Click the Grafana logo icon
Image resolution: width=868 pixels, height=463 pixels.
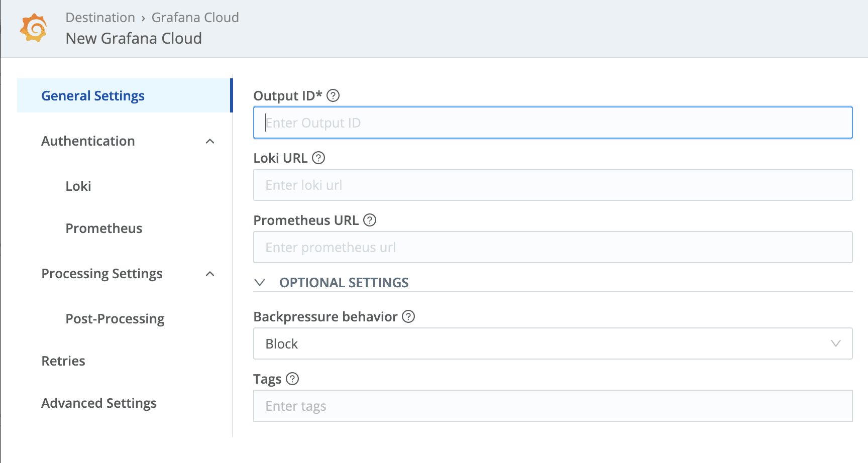click(33, 28)
